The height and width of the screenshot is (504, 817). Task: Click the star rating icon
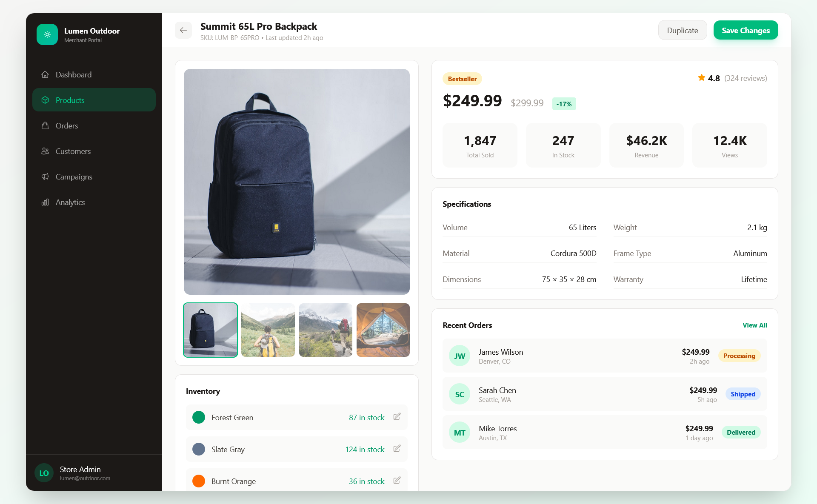[701, 78]
